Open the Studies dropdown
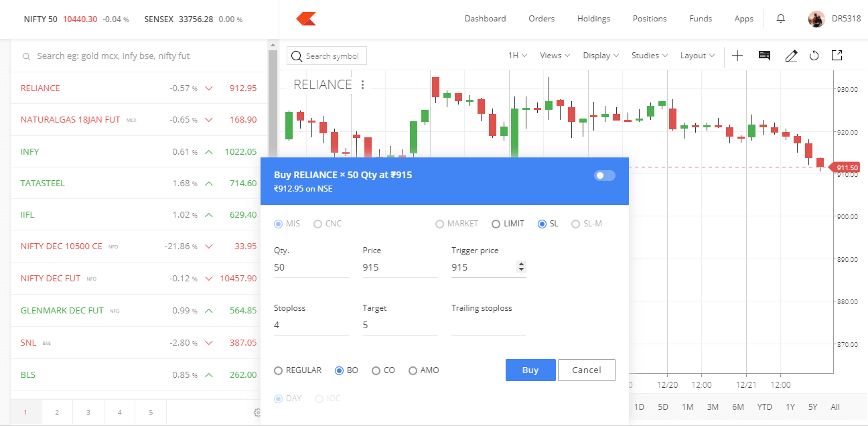The width and height of the screenshot is (868, 426). [x=650, y=56]
